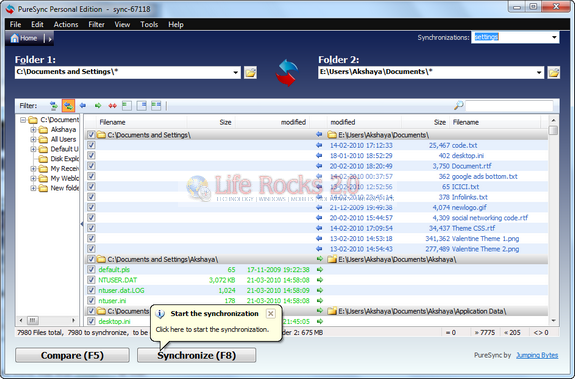This screenshot has height=379, width=575.
Task: Browse for Folder 1 using folder icon
Action: pyautogui.click(x=250, y=72)
